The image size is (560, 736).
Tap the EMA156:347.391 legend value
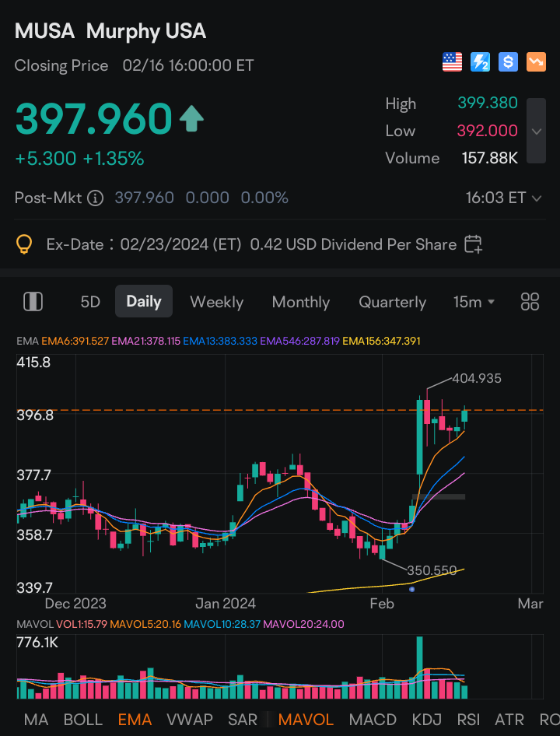tap(382, 342)
